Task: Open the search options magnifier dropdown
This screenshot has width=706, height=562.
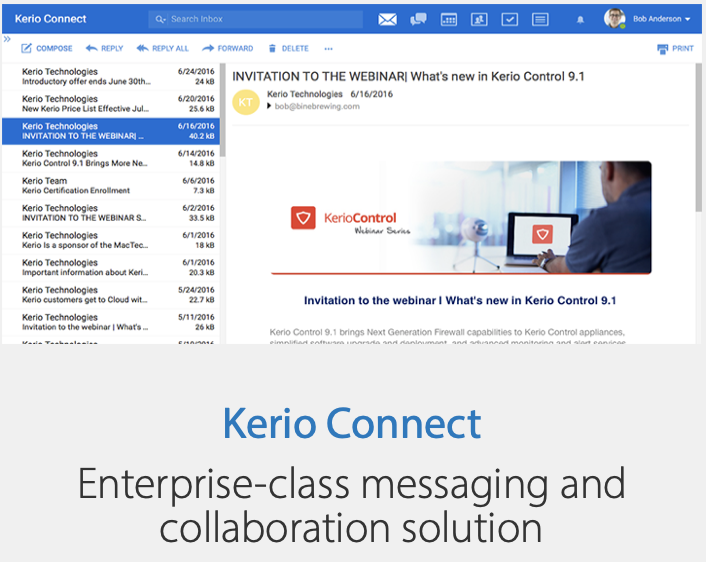Action: tap(160, 19)
